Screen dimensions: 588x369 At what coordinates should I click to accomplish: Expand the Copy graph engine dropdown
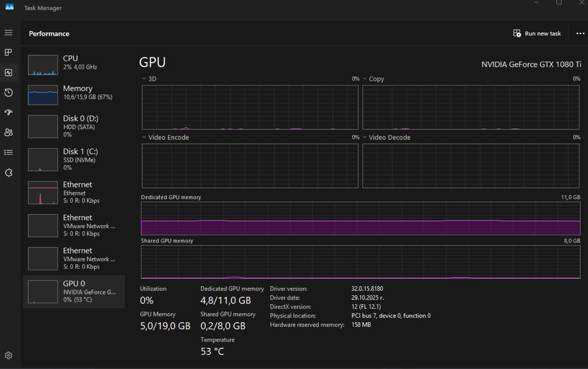365,79
